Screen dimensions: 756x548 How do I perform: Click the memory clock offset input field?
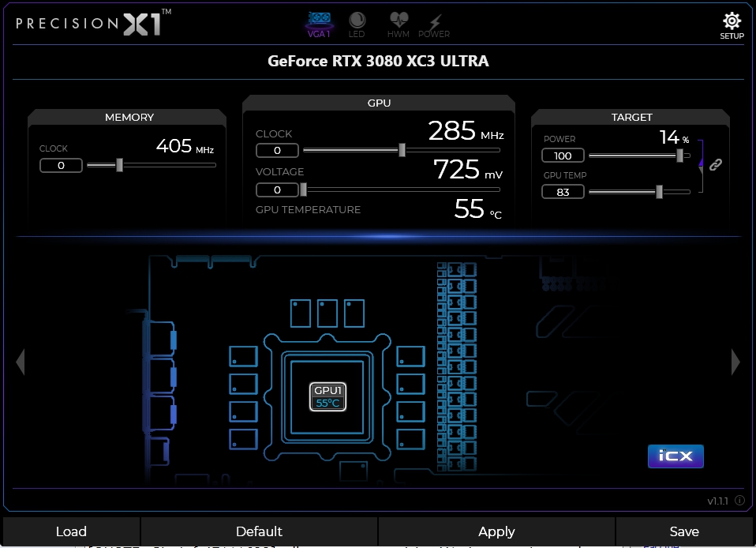click(x=62, y=166)
